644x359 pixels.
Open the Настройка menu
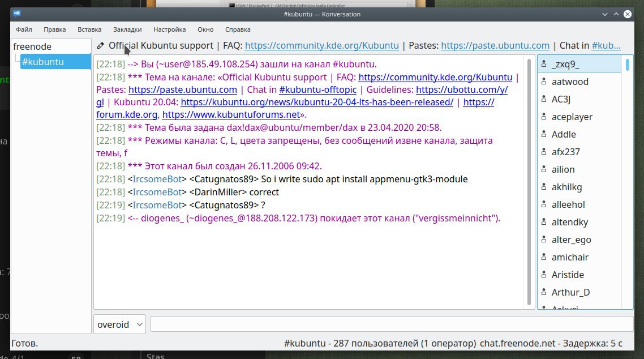coord(170,29)
